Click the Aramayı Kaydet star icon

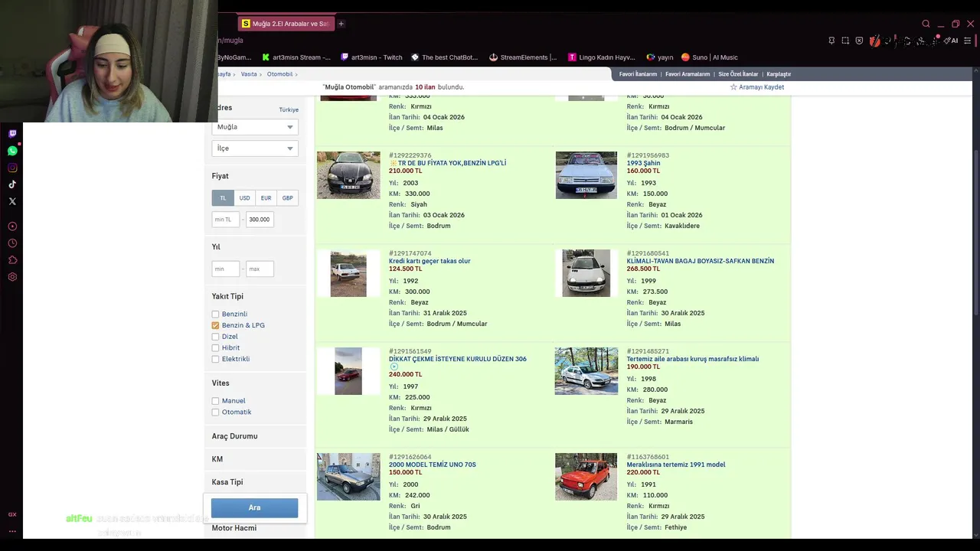[x=733, y=87]
